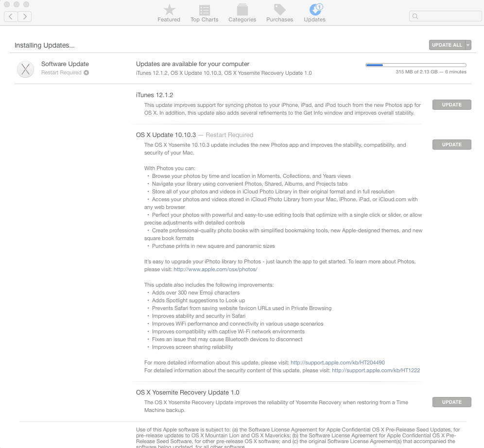Go back with the left arrow
Viewport: 484px width, 448px height.
(11, 17)
